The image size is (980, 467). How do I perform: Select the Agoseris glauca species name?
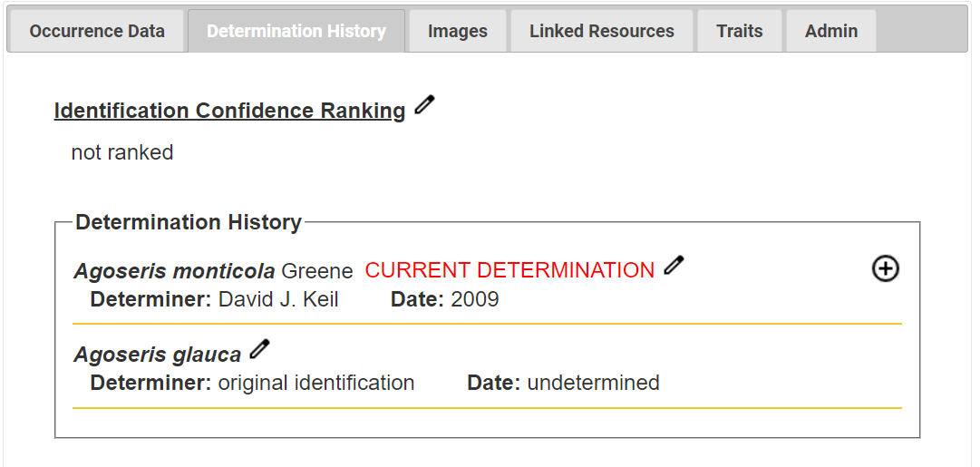(x=158, y=355)
